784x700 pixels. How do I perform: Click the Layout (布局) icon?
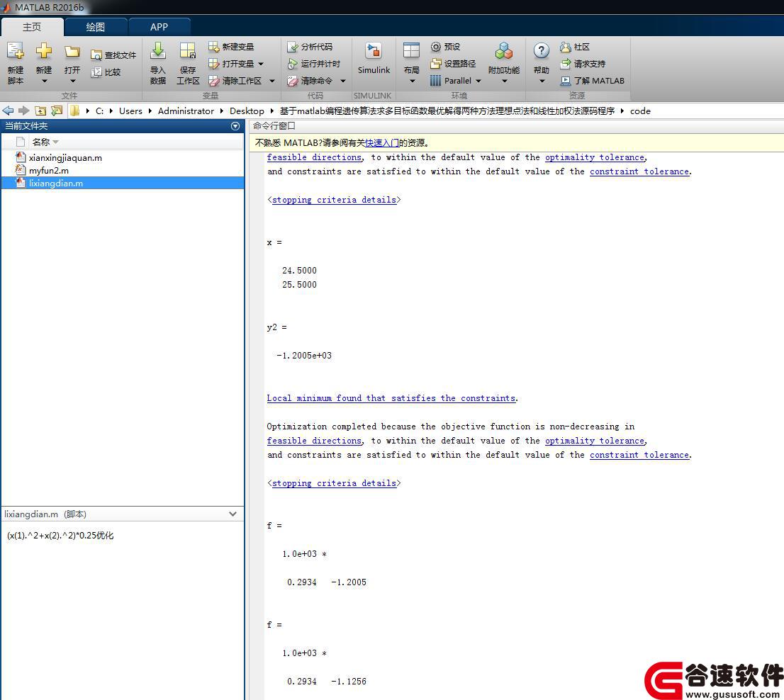point(412,51)
